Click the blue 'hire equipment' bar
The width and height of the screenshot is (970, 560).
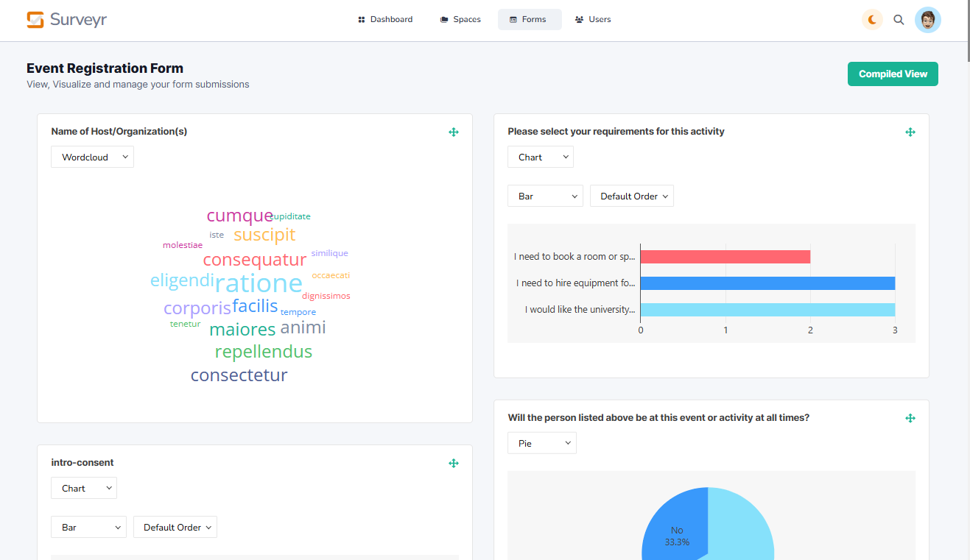click(x=767, y=283)
